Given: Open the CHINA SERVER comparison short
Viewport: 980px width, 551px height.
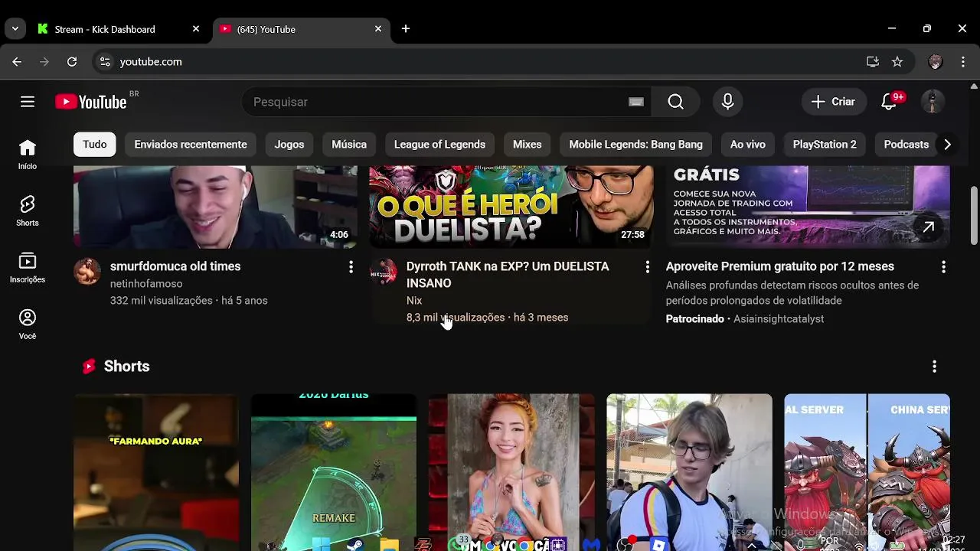Looking at the screenshot, I should pos(867,472).
